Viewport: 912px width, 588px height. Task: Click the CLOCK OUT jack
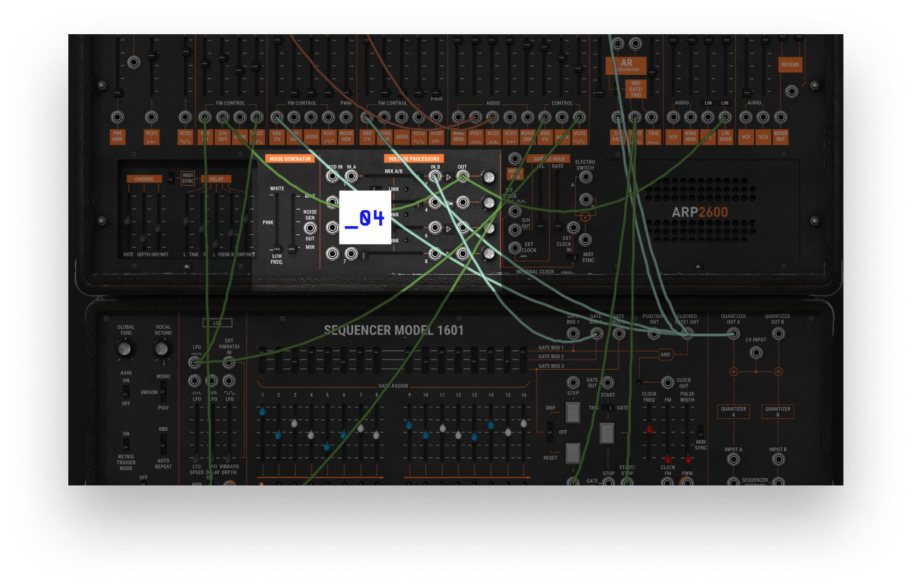(668, 383)
